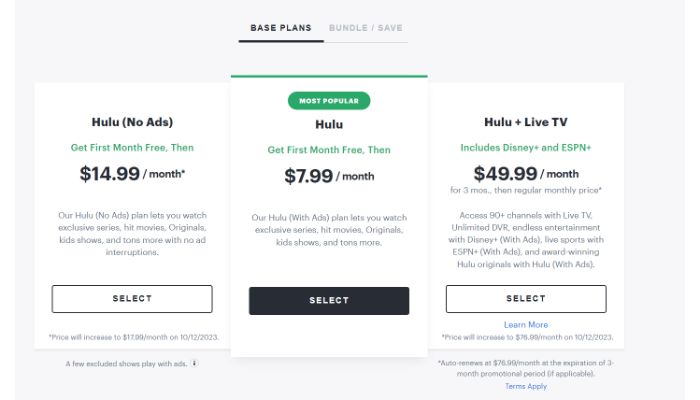700x400 pixels.
Task: Switch to the BASE PLANS tab
Action: (x=281, y=27)
